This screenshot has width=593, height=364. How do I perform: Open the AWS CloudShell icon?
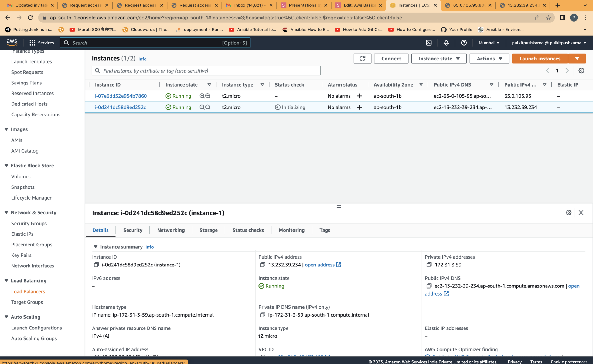coord(428,43)
